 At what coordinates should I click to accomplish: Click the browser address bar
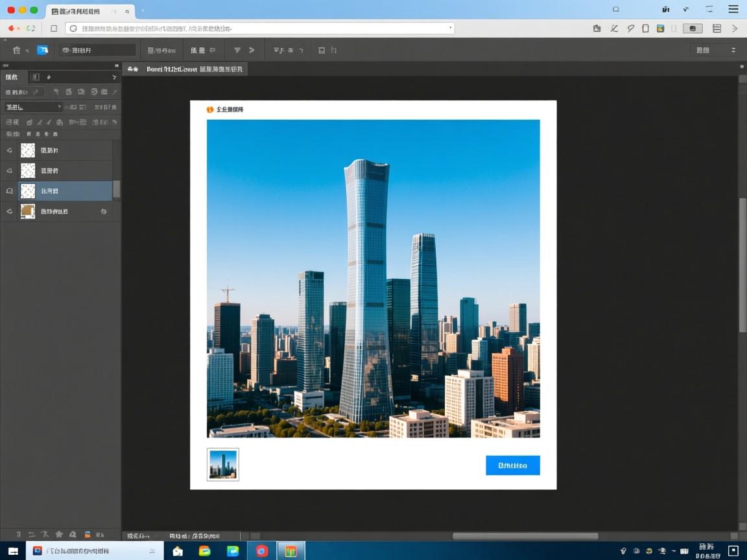click(x=259, y=29)
